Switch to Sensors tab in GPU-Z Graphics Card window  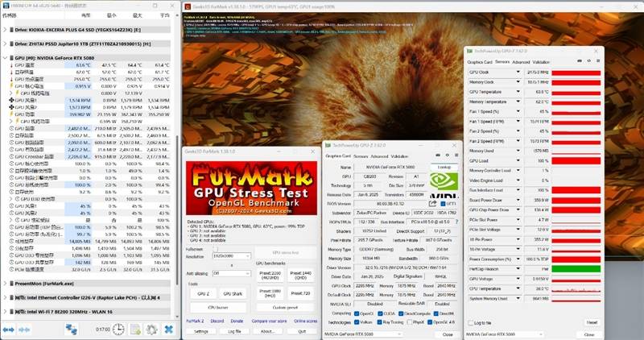[x=361, y=156]
